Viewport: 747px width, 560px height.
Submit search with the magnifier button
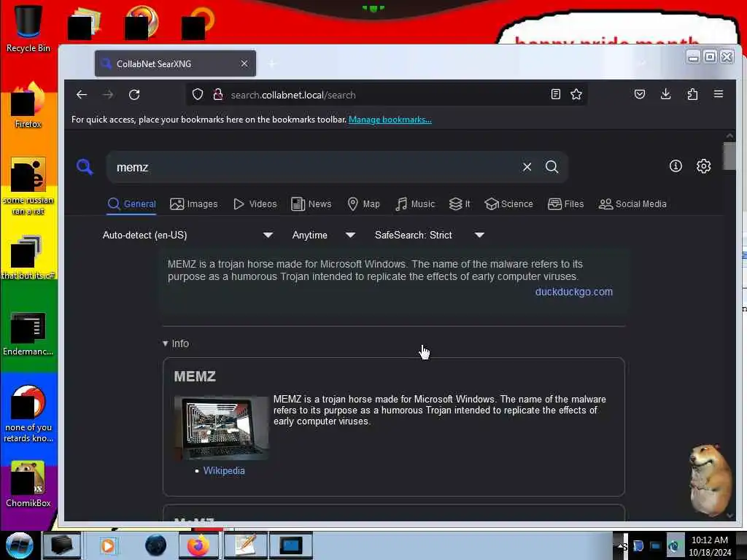[551, 167]
